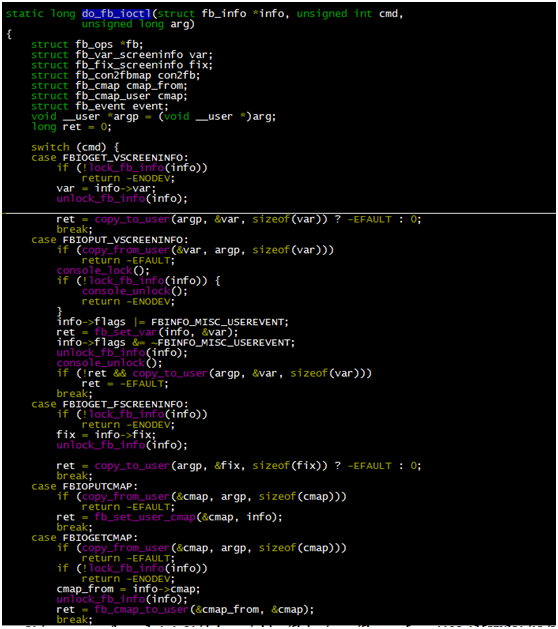Screen dimensions: 558x629
Task: Click the 'ret = -EFAULT;' assignment
Action: click(125, 383)
